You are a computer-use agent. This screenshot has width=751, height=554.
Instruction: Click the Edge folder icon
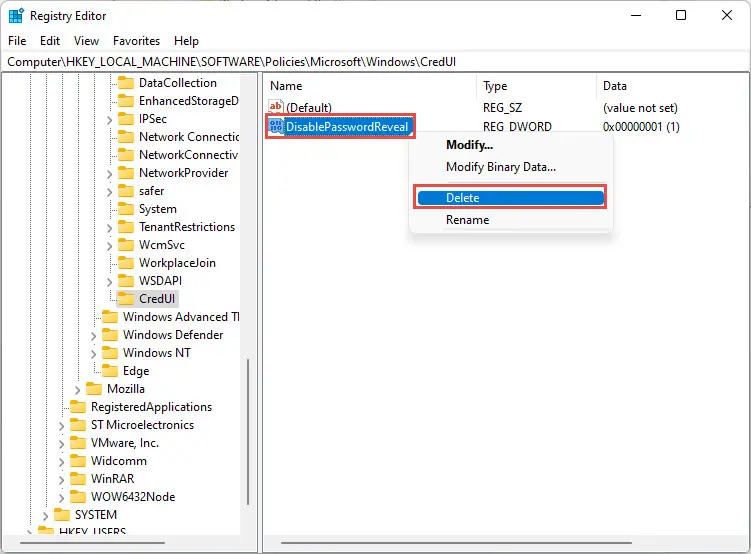point(110,371)
